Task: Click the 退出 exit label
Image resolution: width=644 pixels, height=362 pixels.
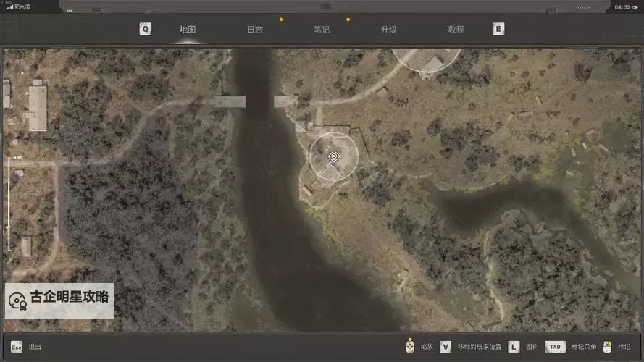Action: (35, 348)
